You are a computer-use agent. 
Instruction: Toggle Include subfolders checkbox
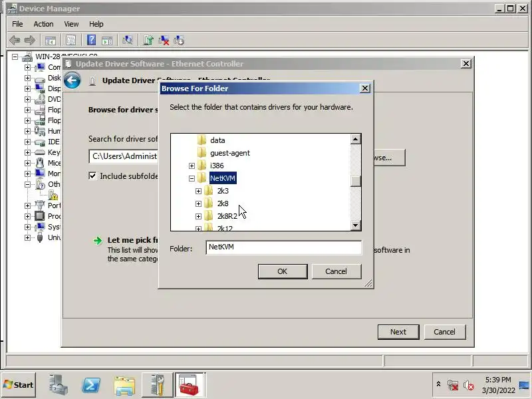(92, 176)
